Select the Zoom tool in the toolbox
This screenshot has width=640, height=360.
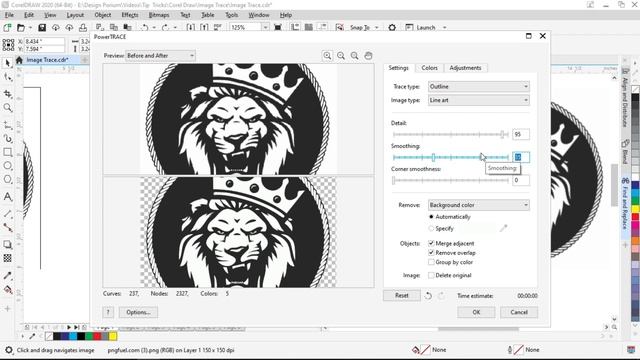[7, 108]
